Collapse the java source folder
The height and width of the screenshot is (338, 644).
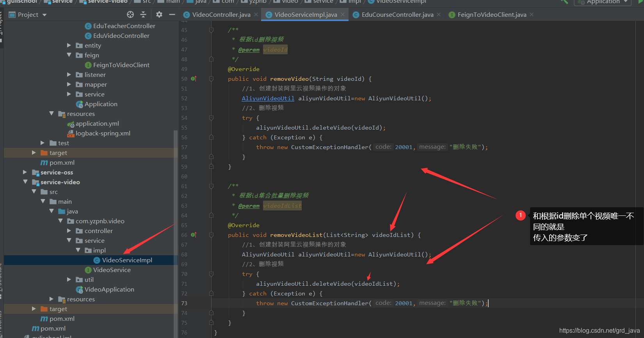52,211
